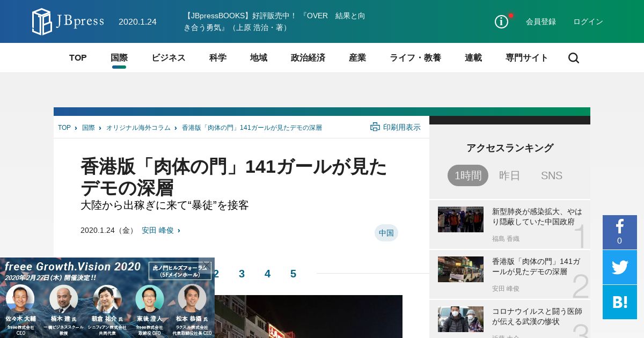Open the thumbnail of ranking item 3
644x338 pixels.
point(460,319)
